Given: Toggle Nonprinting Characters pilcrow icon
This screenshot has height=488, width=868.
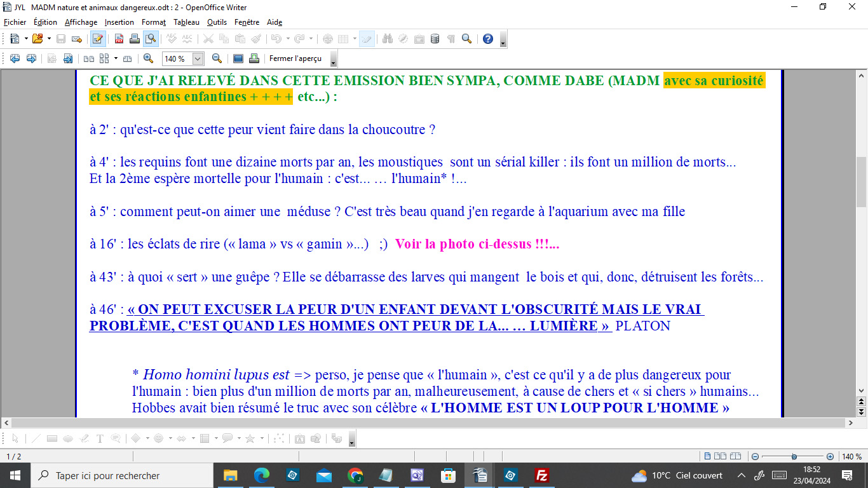Looking at the screenshot, I should 451,39.
